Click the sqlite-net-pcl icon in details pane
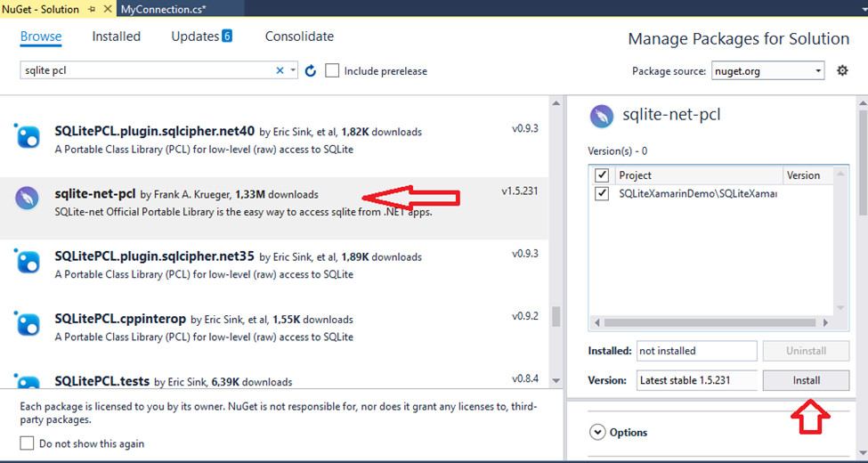This screenshot has height=463, width=868. [601, 117]
